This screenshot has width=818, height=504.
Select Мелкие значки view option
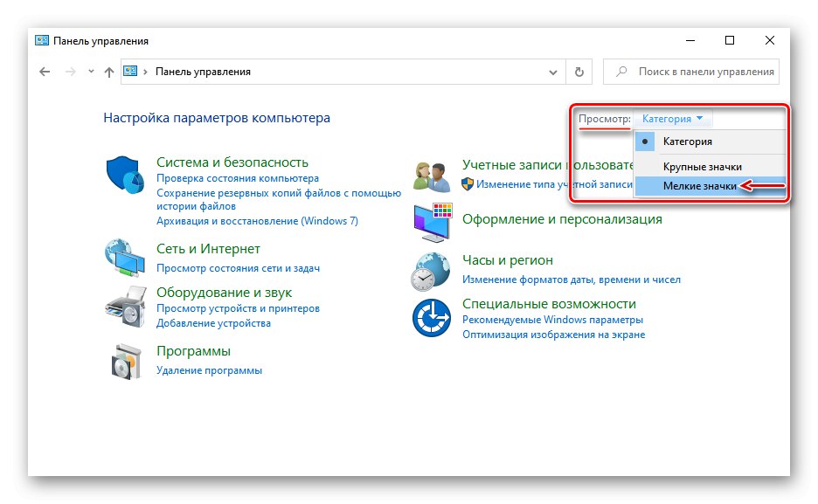click(x=710, y=186)
